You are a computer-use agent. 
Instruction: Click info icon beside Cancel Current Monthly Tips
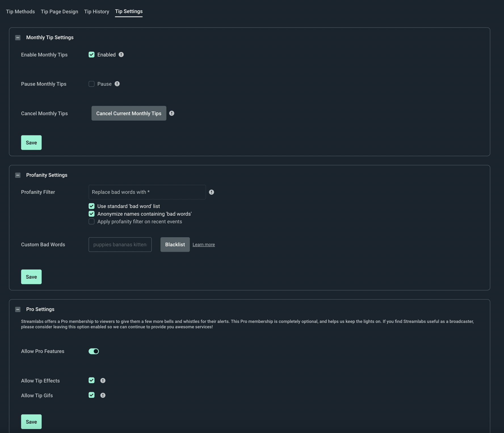point(172,113)
